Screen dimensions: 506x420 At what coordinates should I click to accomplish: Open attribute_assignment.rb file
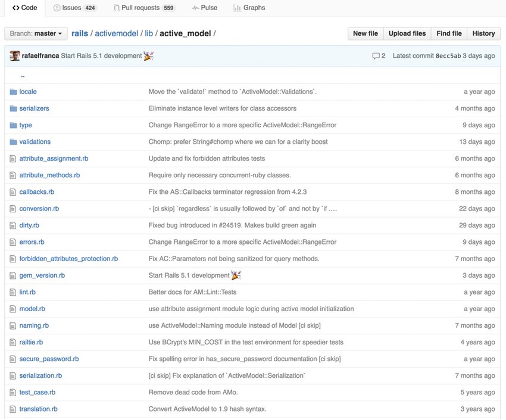click(54, 158)
